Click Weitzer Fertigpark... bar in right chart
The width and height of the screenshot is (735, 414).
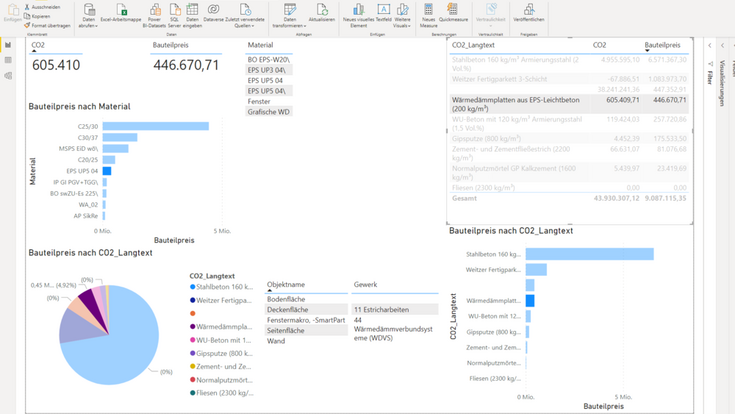536,270
